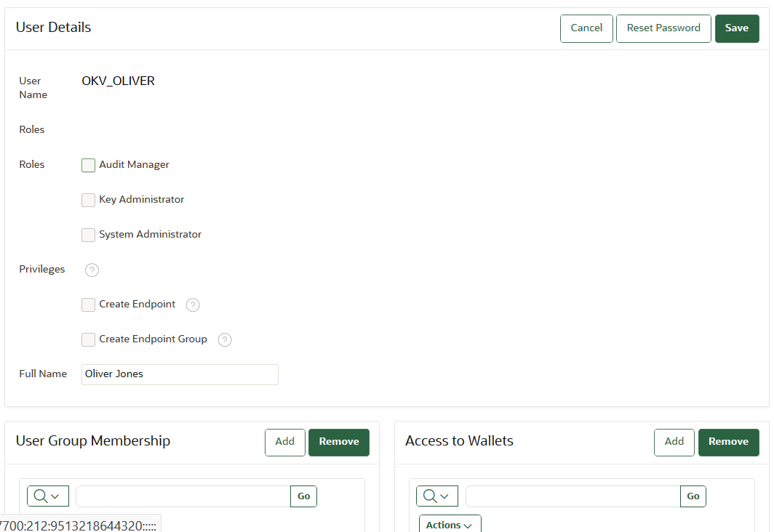Add a User Group Membership
Viewport: 774px width, 532px height.
285,443
